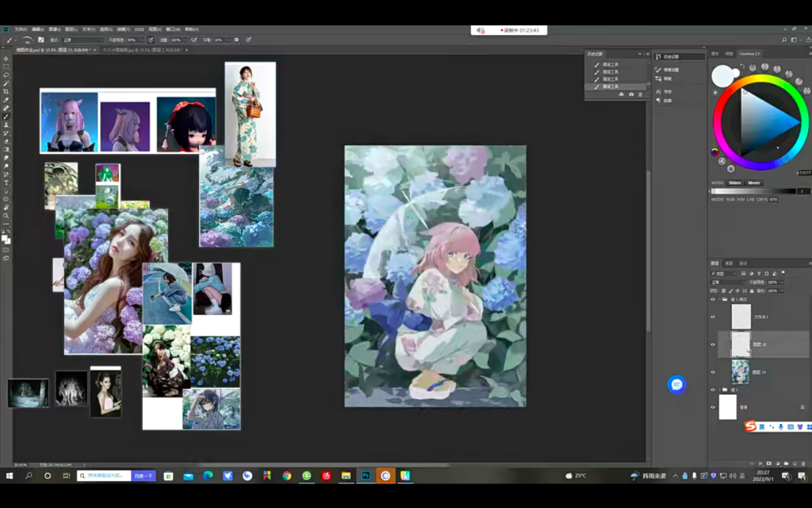Click the trash icon in History panel
The height and width of the screenshot is (508, 812).
tap(641, 94)
